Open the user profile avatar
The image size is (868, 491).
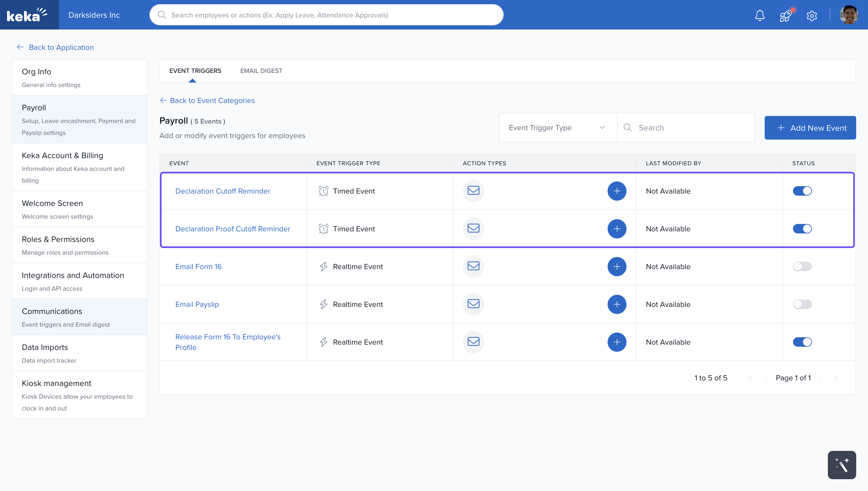(x=849, y=15)
